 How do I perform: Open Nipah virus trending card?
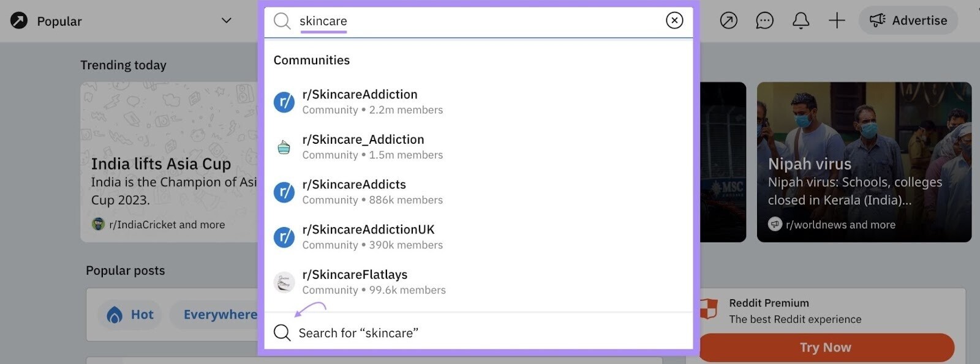(x=864, y=162)
